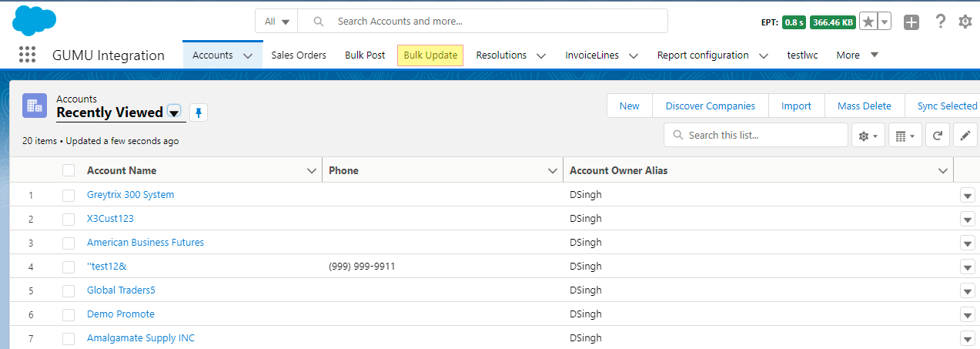Expand the Resolutions tab chevron
980x349 pixels.
tap(541, 55)
